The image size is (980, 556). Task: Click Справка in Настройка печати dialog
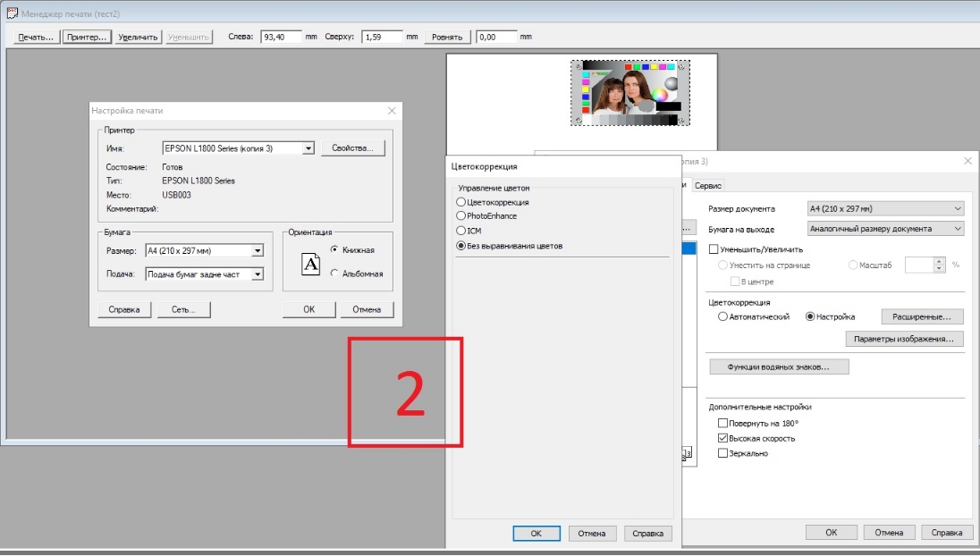124,309
